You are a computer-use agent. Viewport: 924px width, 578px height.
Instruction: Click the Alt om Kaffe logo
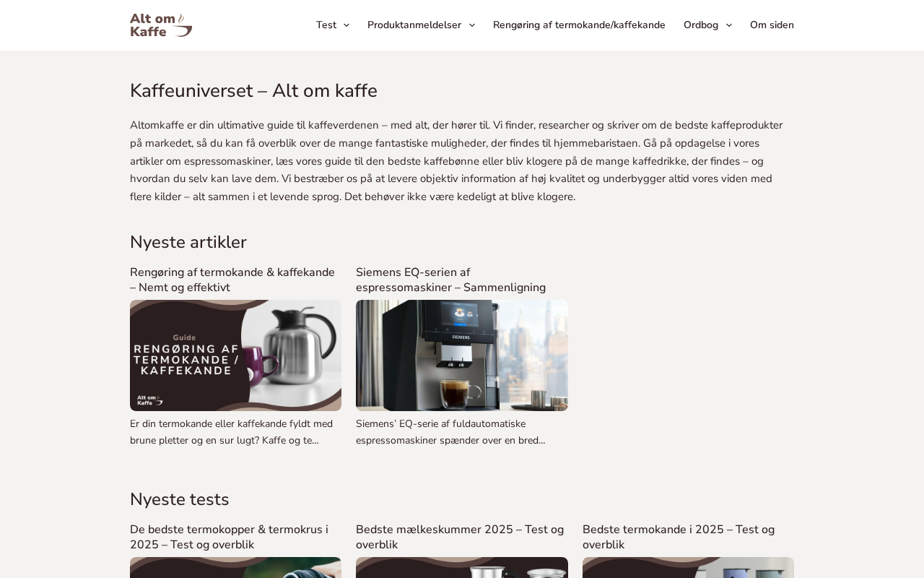pyautogui.click(x=161, y=25)
